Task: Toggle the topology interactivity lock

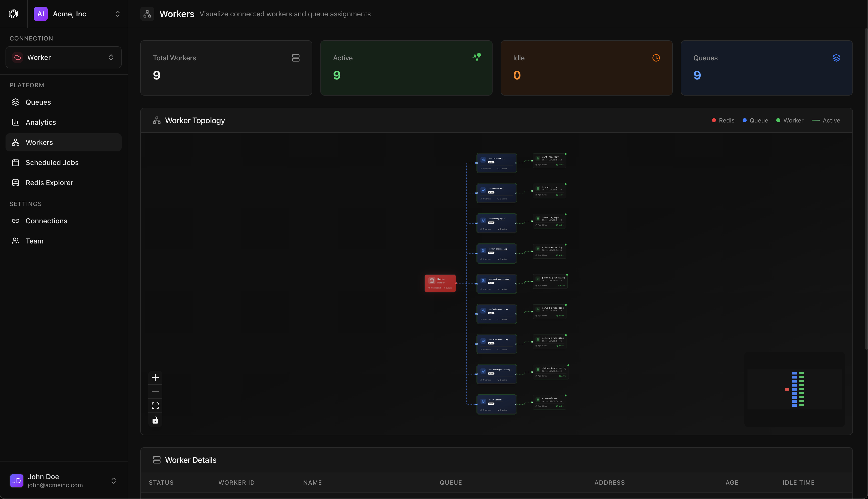Action: coord(155,420)
